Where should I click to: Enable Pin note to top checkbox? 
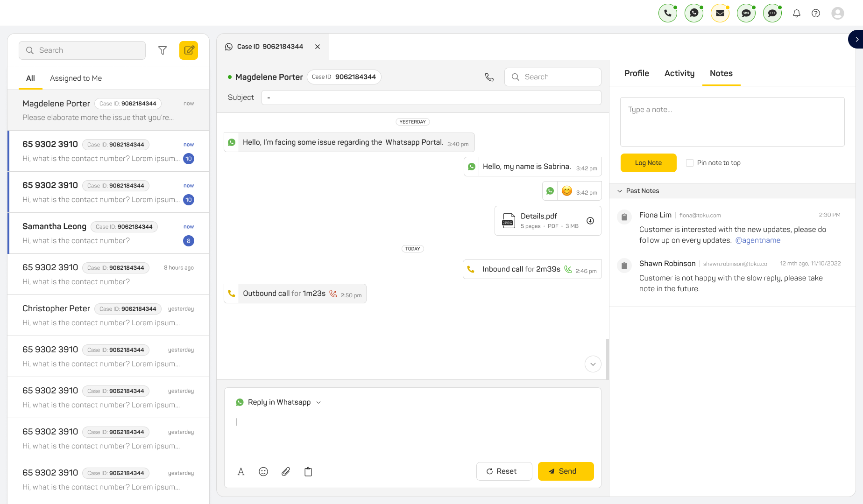point(690,163)
